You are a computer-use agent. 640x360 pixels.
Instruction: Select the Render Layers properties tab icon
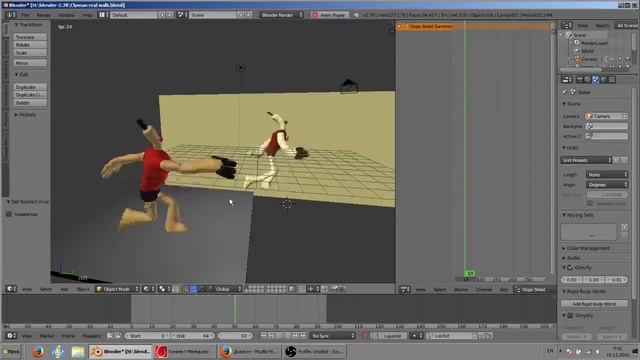point(587,79)
